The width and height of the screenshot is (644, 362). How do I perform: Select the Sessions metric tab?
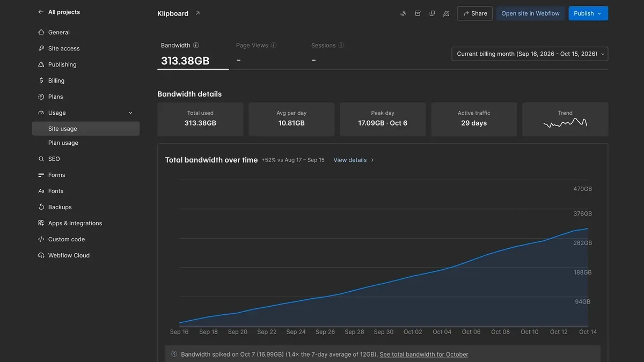point(343,54)
